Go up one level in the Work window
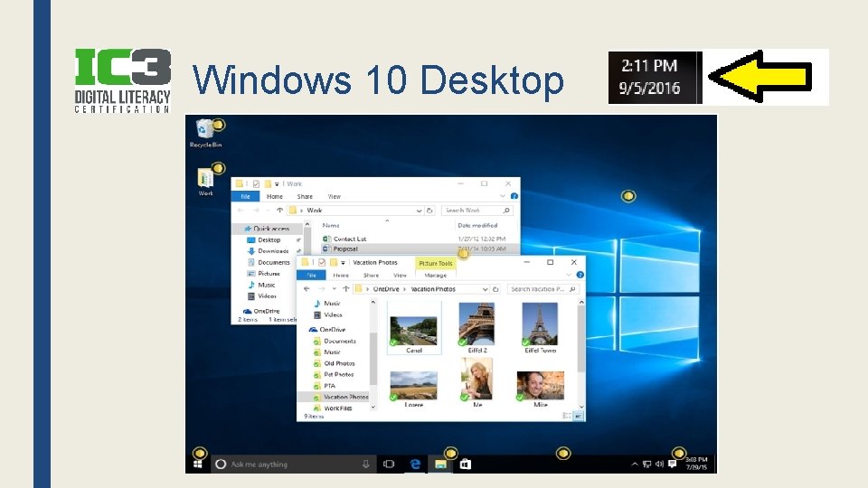868x488 pixels. coord(279,211)
